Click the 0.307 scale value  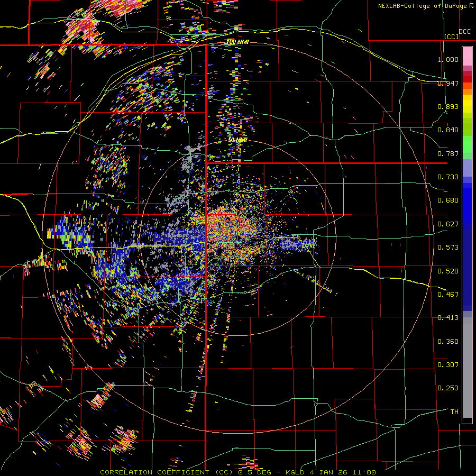click(x=448, y=365)
